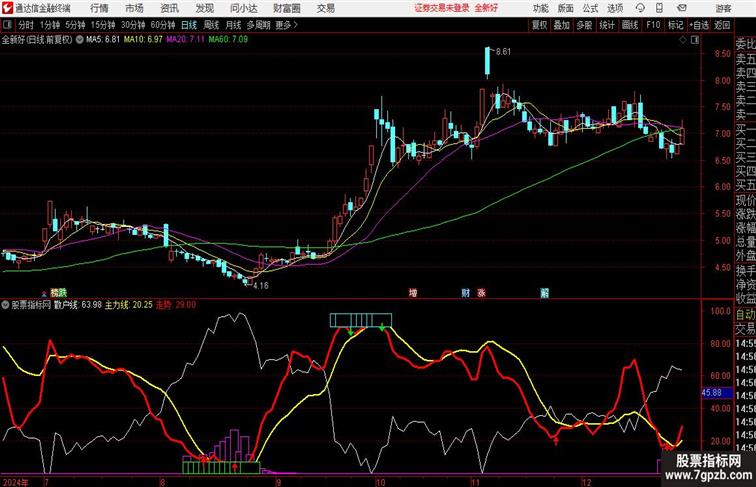Screen dimensions: 756x487
Task: Click the circle icon before 股票指标网 indicator
Action: [x=5, y=305]
